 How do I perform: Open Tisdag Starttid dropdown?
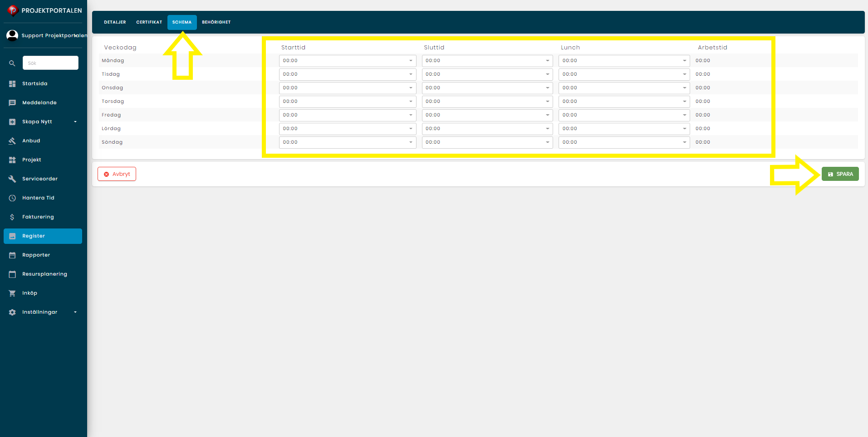pos(348,74)
